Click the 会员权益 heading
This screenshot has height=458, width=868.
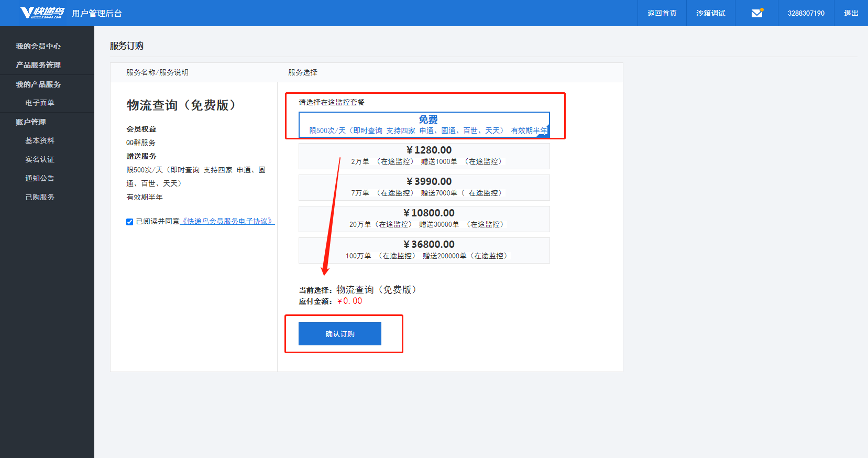[x=141, y=129]
